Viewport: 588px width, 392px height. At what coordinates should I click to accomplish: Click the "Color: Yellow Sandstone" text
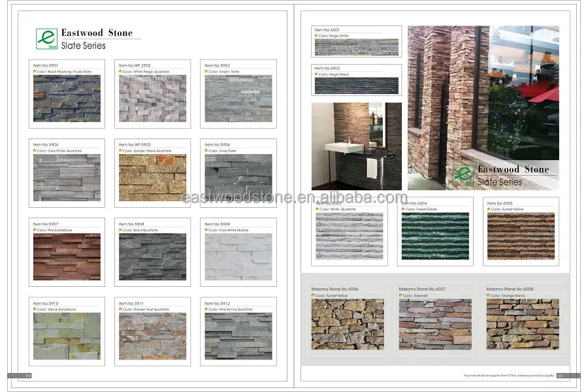click(56, 310)
